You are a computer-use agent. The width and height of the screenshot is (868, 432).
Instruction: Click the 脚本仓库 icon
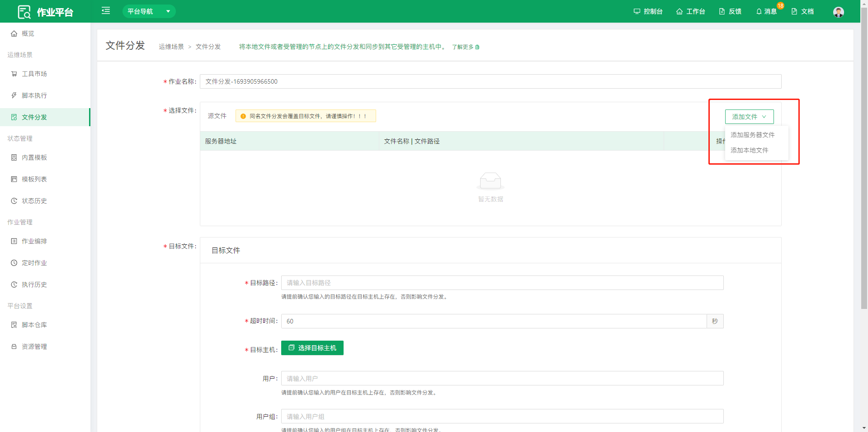coord(14,325)
